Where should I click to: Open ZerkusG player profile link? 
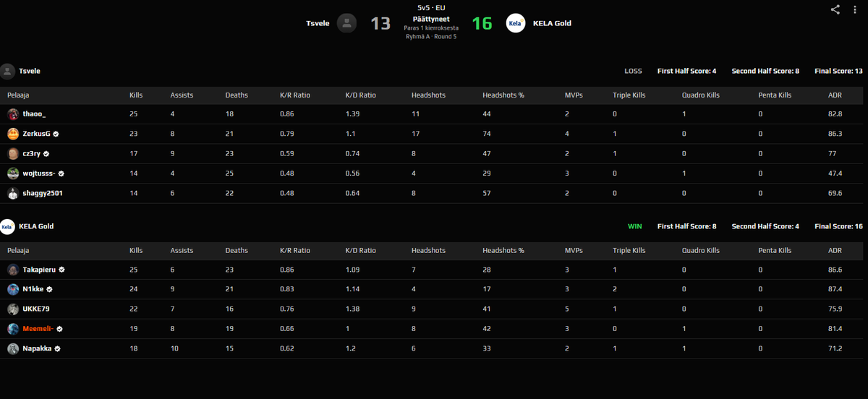36,134
